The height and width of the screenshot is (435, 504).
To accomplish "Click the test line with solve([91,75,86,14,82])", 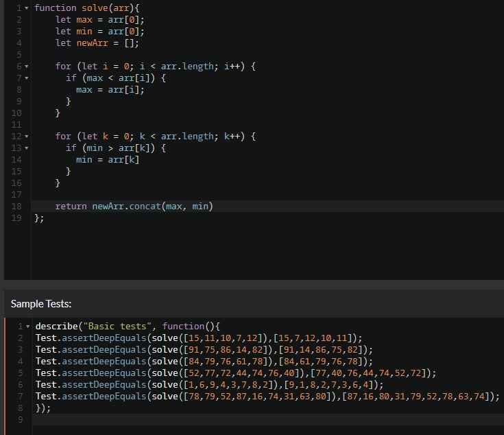I will pos(204,350).
